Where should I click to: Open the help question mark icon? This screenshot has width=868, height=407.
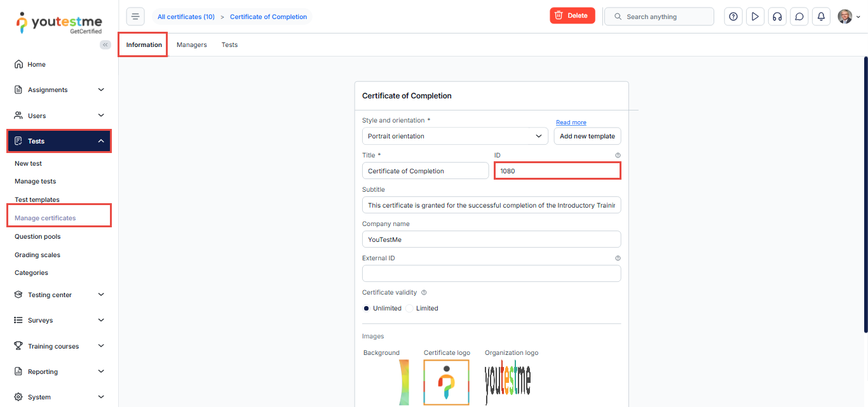click(x=733, y=17)
